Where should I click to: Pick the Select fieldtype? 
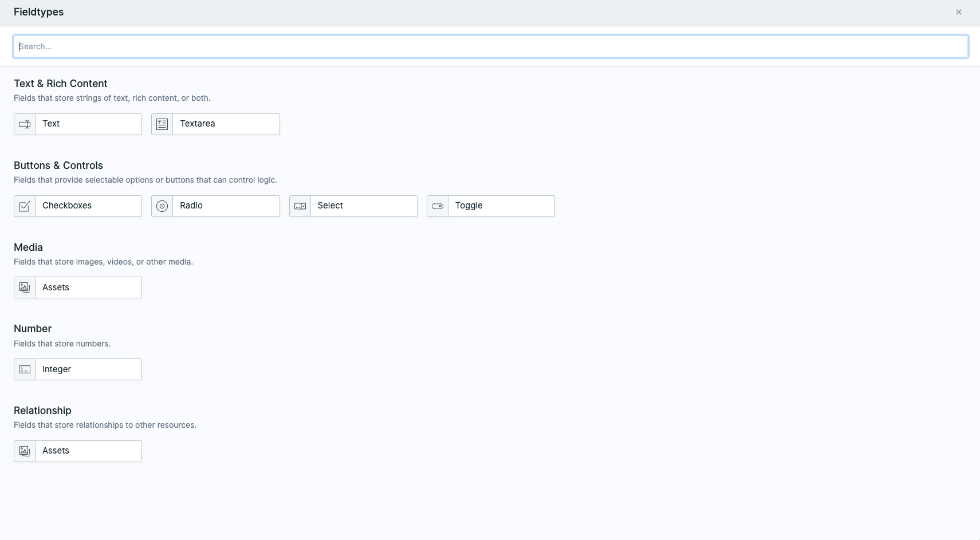coord(353,206)
